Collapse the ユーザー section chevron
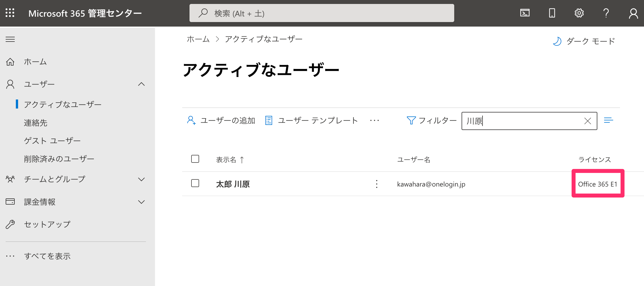This screenshot has height=286, width=644. [x=141, y=84]
